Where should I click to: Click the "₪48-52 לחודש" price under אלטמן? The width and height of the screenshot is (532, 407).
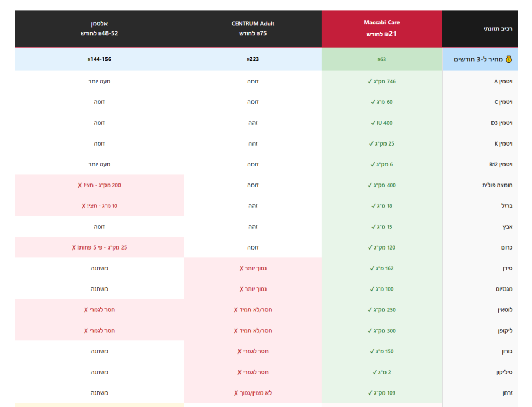[x=99, y=33]
